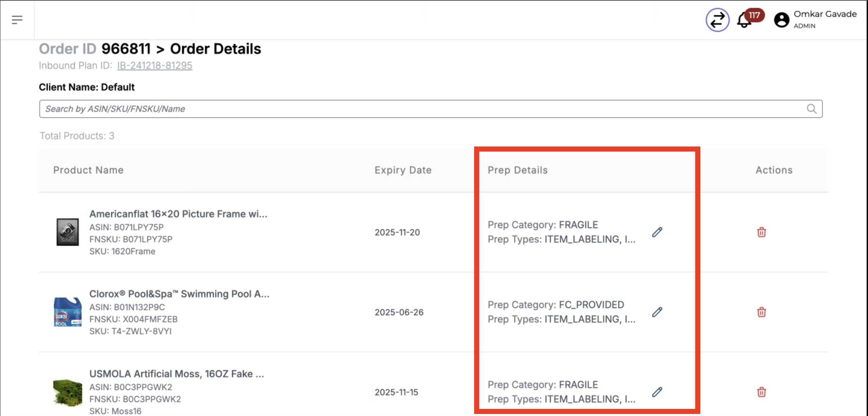
Task: Open the hamburger sidebar menu
Action: 17,20
